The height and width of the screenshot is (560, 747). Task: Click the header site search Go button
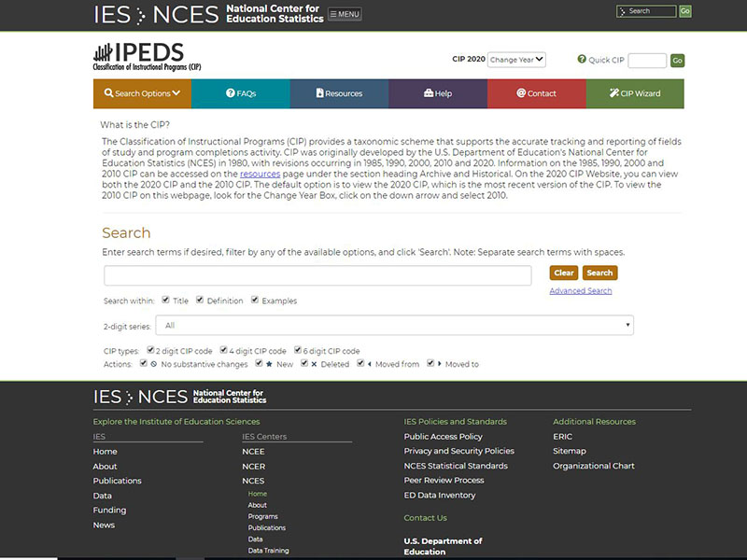[x=685, y=11]
